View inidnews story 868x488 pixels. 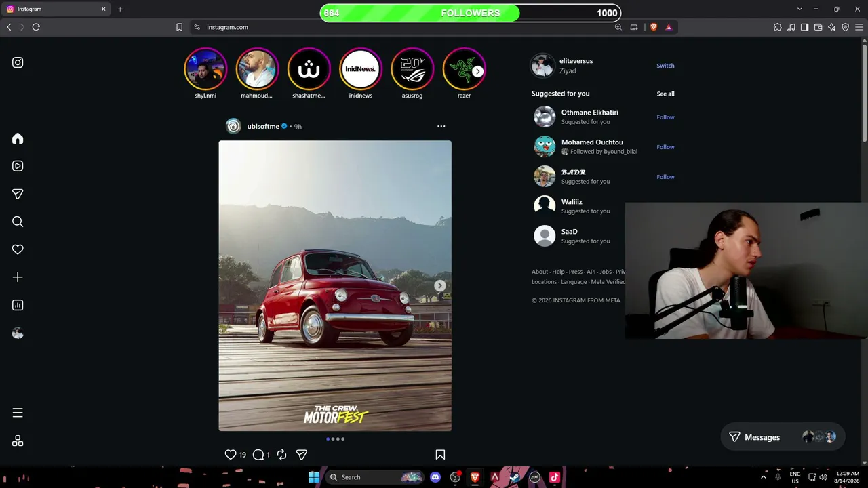361,69
